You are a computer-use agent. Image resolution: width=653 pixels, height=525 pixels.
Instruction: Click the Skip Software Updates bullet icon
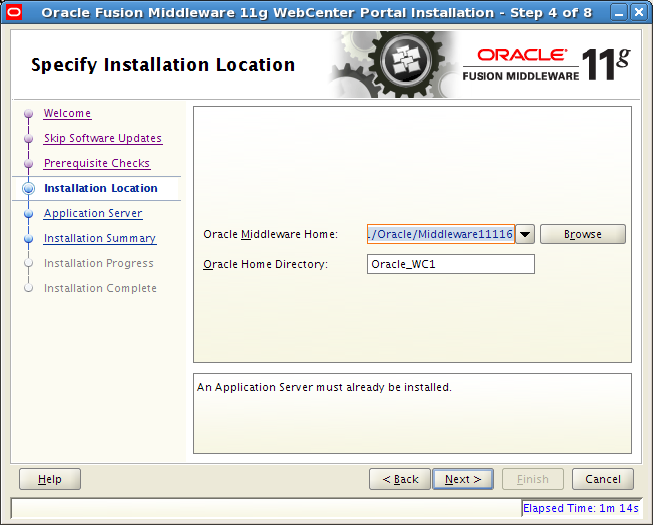28,138
